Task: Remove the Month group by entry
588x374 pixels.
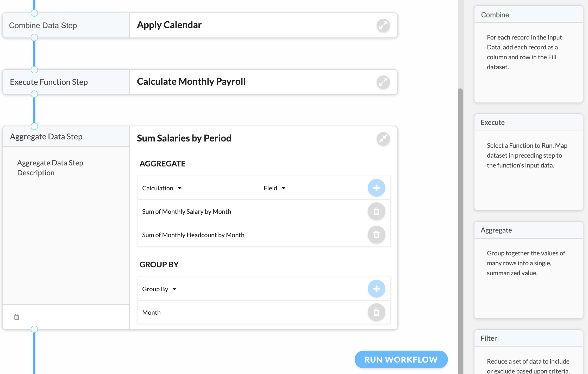Action: point(376,312)
